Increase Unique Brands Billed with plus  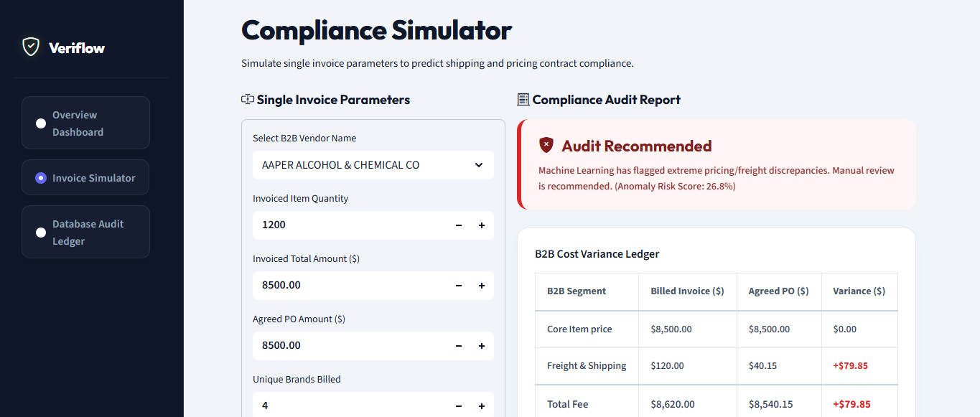(482, 406)
